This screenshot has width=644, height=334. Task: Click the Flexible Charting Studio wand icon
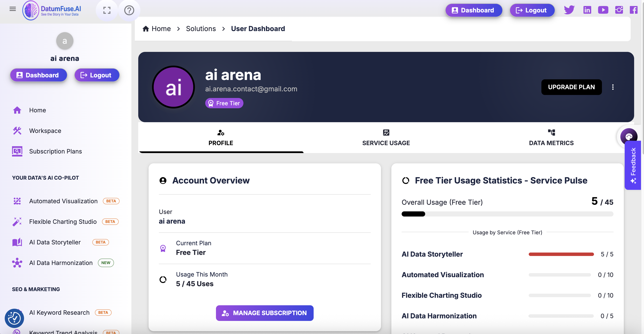coord(17,221)
